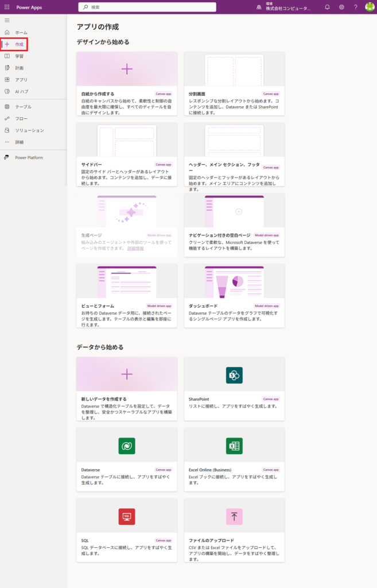Click the plus icon beside 作成

pyautogui.click(x=7, y=44)
